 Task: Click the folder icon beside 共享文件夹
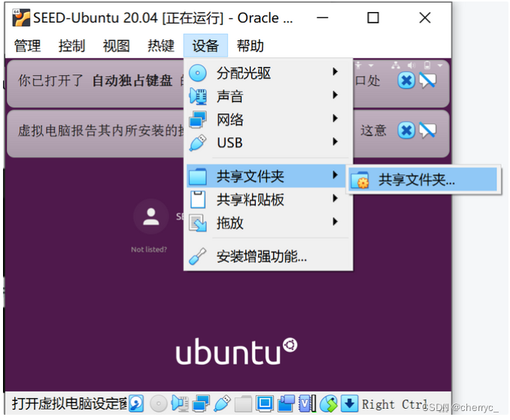(198, 177)
